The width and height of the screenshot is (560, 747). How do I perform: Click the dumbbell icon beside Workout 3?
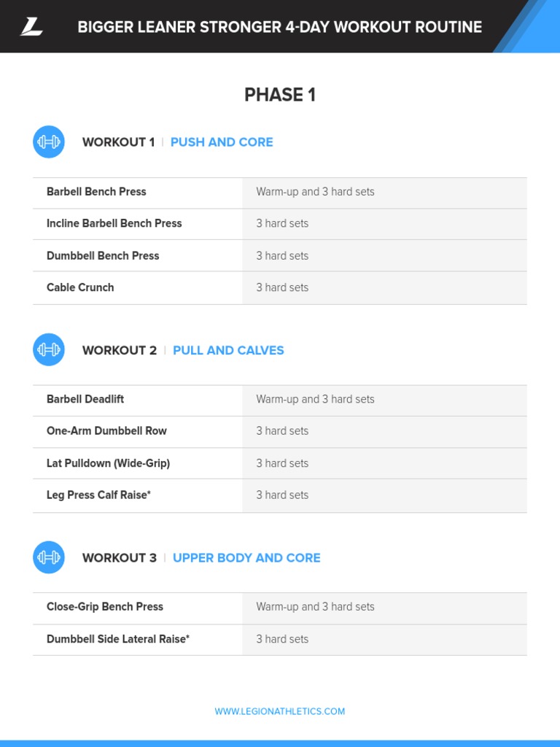pos(49,557)
